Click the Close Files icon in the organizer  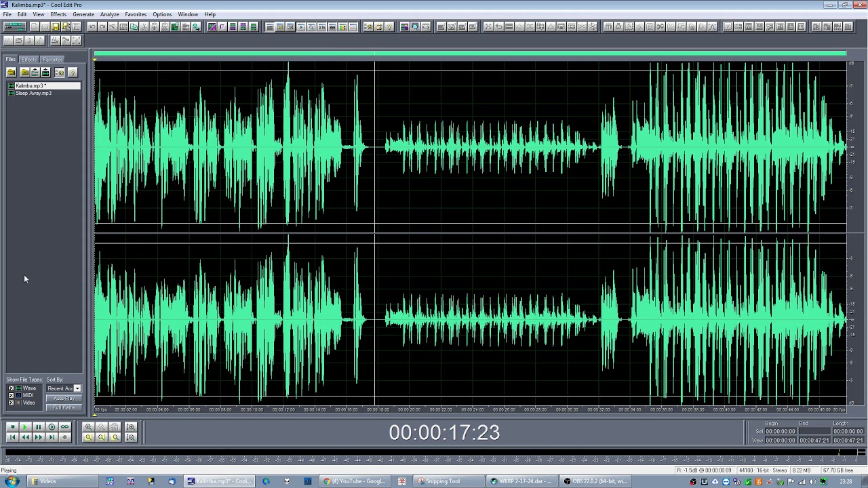(25, 72)
